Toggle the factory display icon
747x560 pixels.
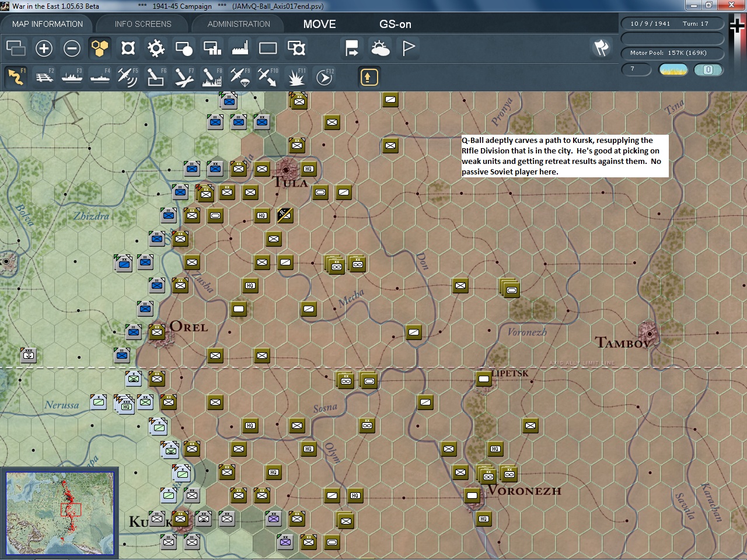point(240,48)
